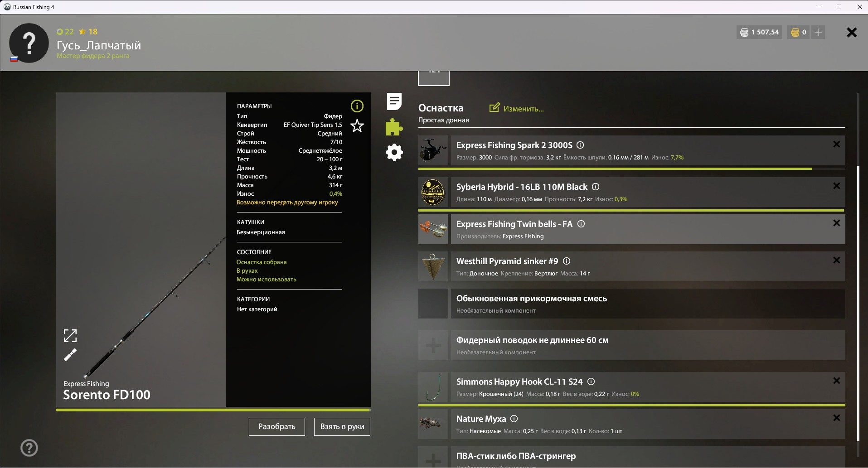This screenshot has height=468, width=868.
Task: Click the Нет категорий text
Action: click(257, 309)
